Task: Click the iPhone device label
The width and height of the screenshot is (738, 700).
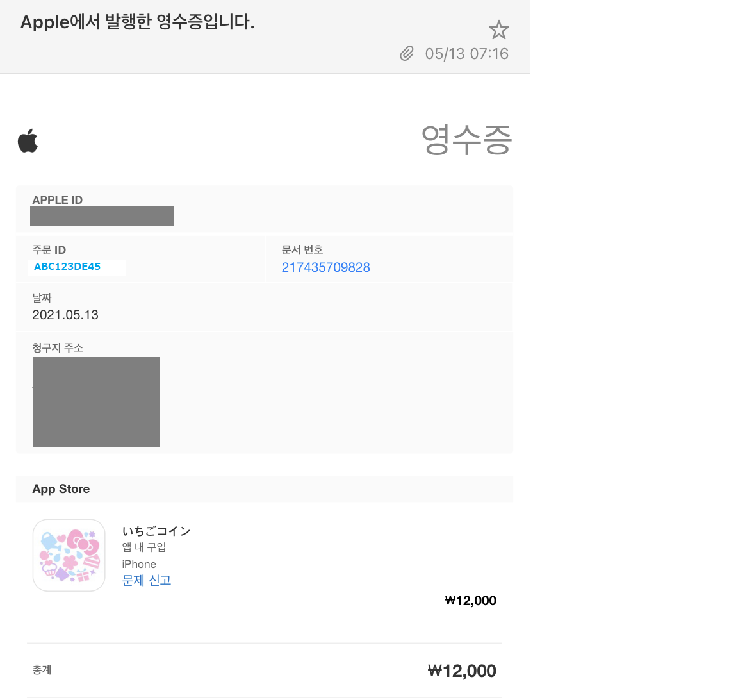Action: [139, 564]
